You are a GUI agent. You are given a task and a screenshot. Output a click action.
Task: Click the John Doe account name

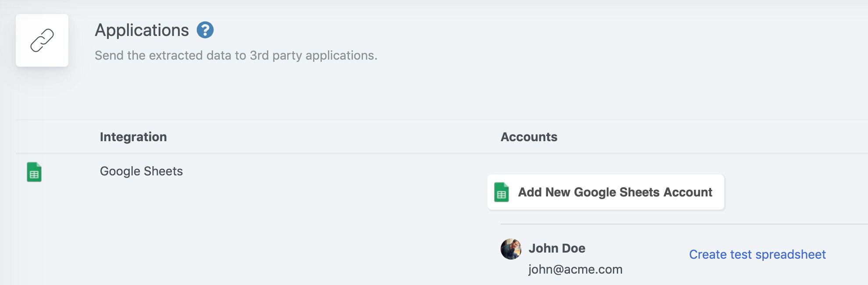pos(557,248)
